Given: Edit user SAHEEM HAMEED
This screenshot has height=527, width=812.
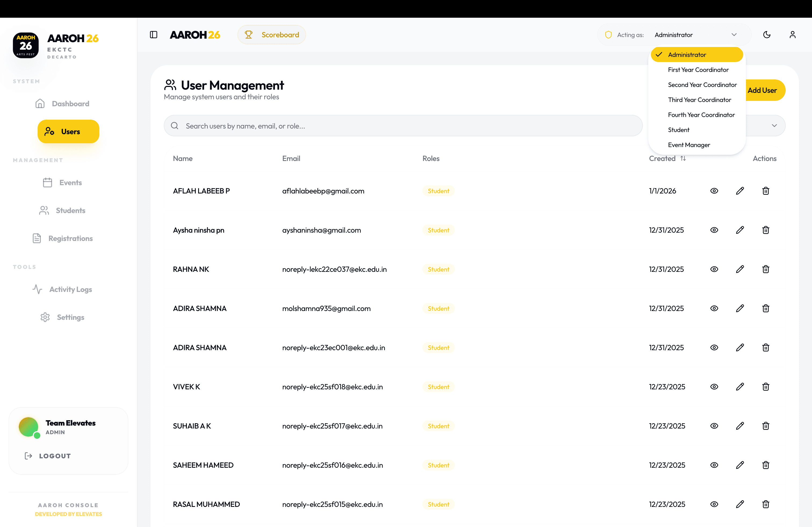Looking at the screenshot, I should coord(740,465).
